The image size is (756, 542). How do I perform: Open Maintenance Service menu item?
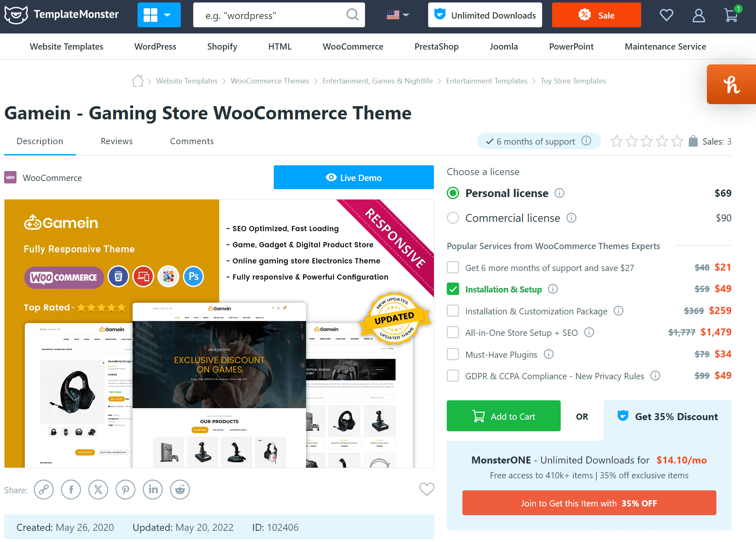(666, 47)
